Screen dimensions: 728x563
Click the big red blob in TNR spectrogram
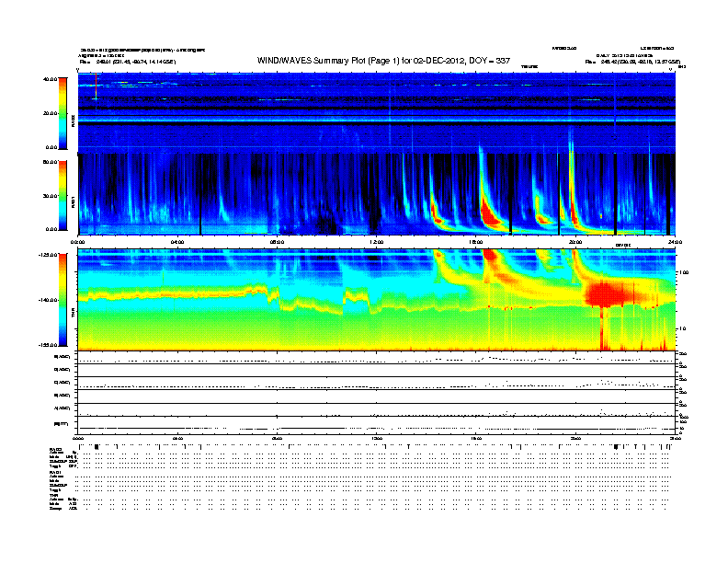pos(604,294)
